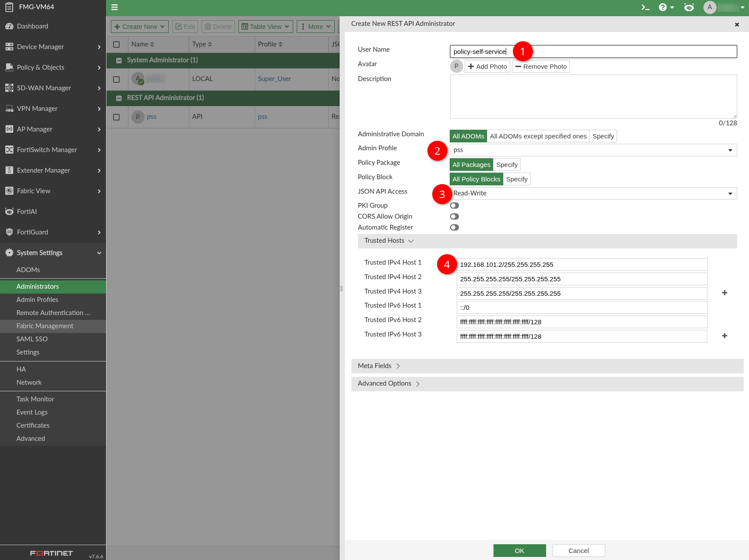
Task: Click OK to create administrator
Action: pyautogui.click(x=519, y=551)
